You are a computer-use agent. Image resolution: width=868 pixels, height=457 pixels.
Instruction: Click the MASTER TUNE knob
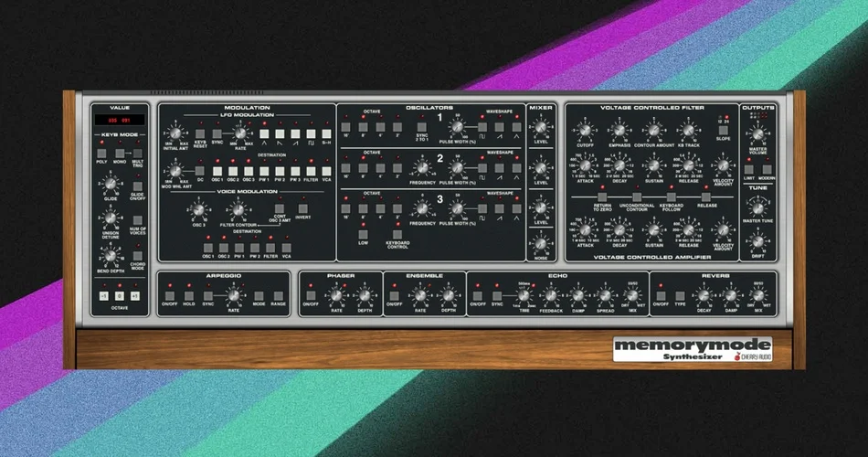757,207
